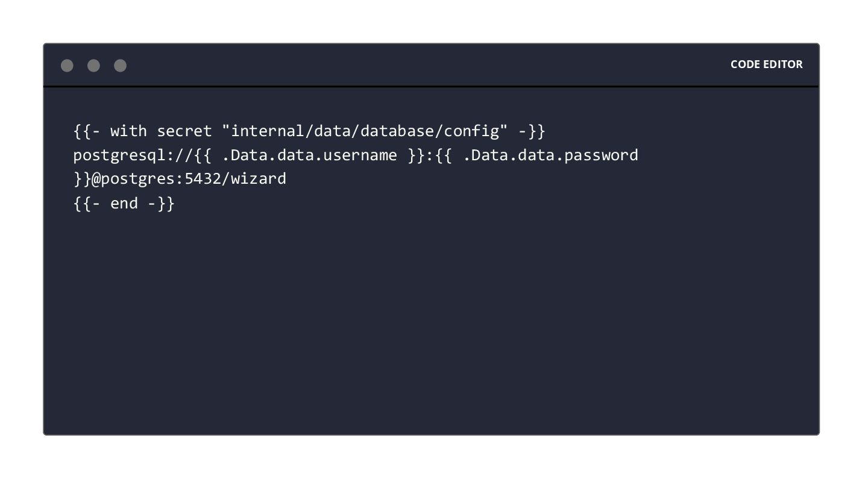The image size is (868, 488).
Task: Click the CODE EDITOR title label
Action: point(766,64)
